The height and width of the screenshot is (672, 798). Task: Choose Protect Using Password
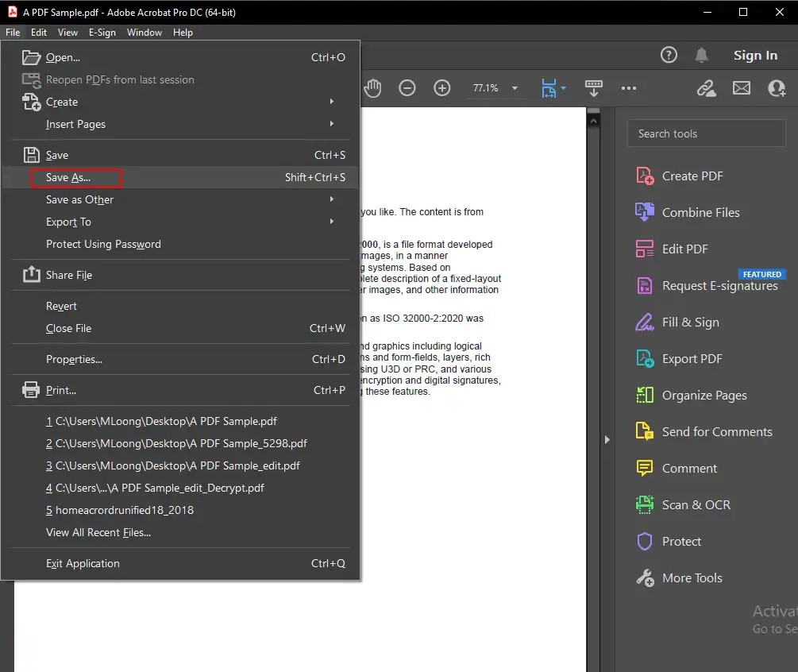coord(181,244)
